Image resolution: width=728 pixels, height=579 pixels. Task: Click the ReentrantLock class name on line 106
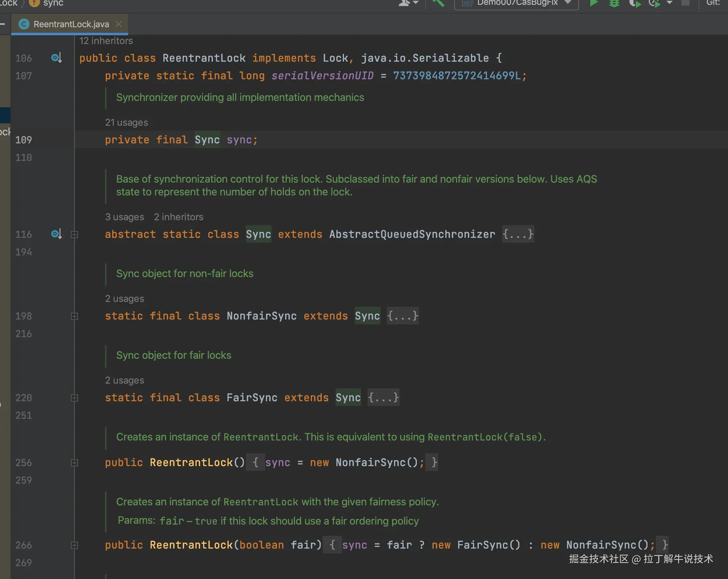pyautogui.click(x=204, y=58)
